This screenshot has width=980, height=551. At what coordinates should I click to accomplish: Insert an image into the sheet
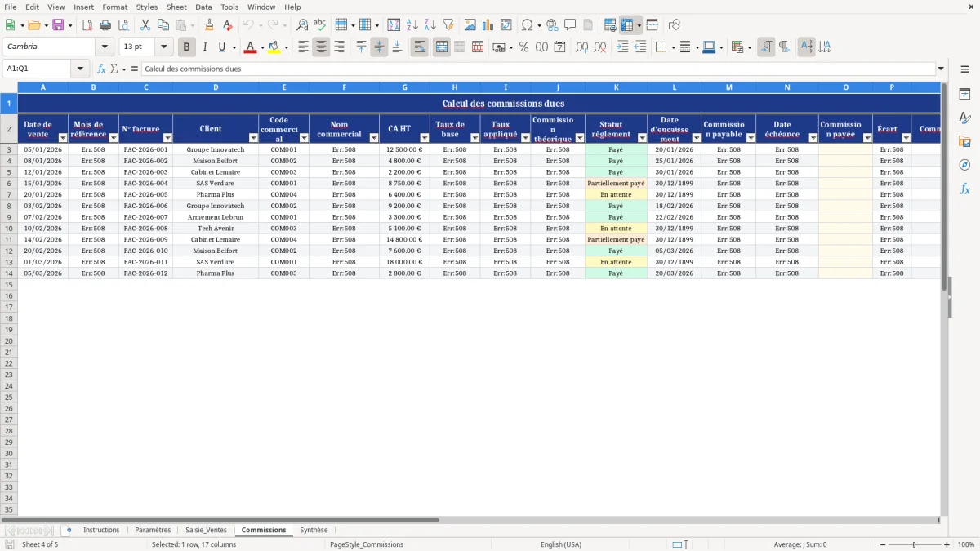tap(470, 25)
